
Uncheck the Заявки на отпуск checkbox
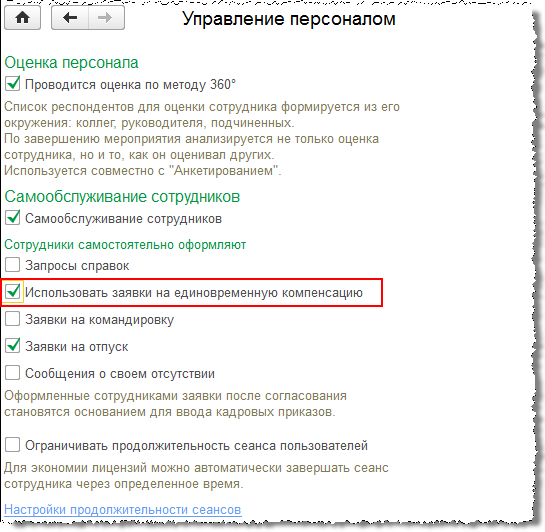(13, 346)
